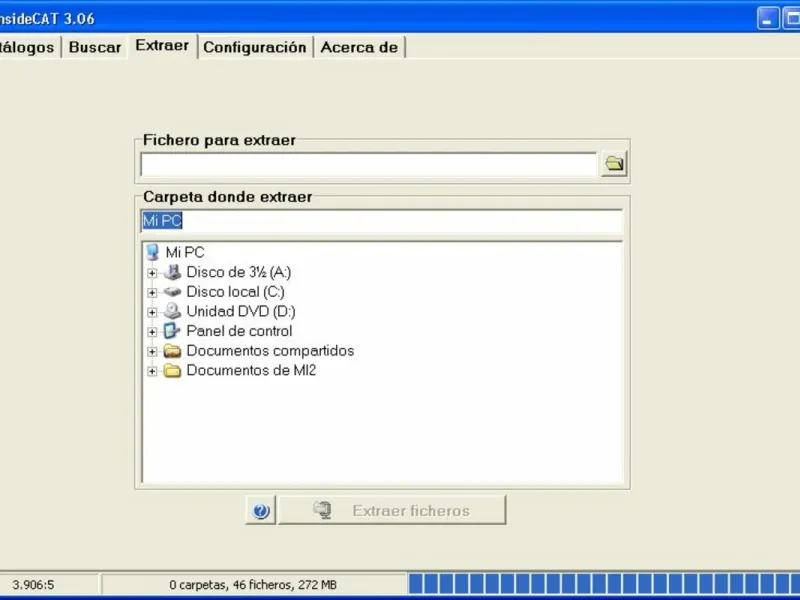Expand the Documentos de MI2 node

[152, 371]
